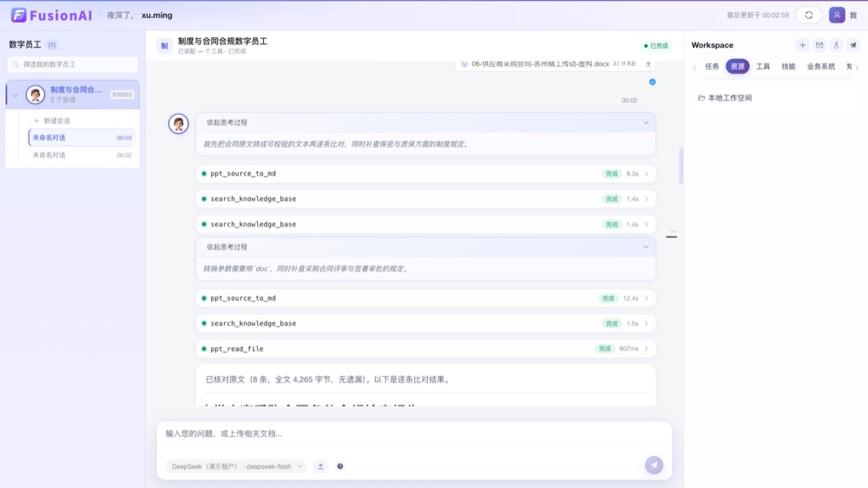Open the user avatar icon next to 我
Viewport: 868px width, 488px height.
(837, 15)
